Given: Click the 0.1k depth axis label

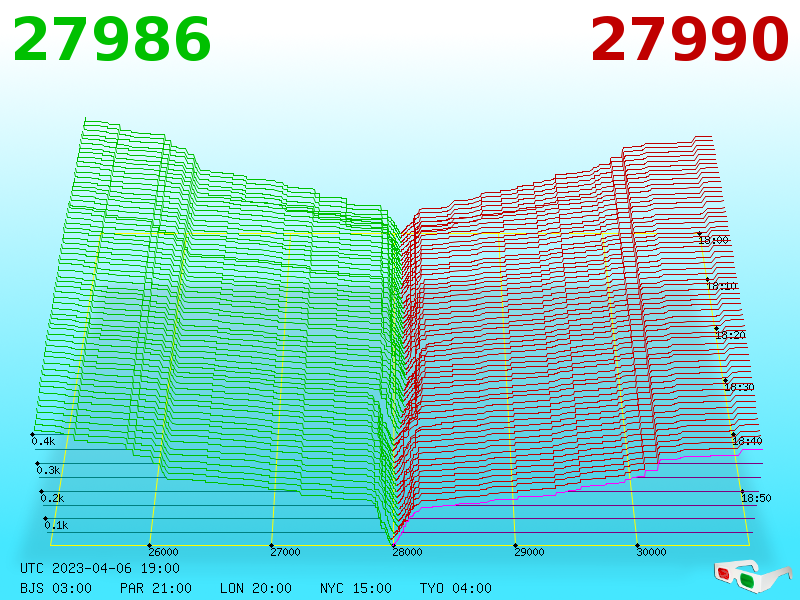Looking at the screenshot, I should click(56, 526).
